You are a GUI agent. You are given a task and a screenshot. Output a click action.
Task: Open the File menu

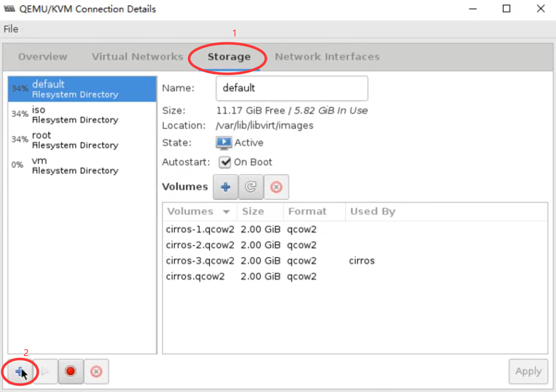point(11,29)
